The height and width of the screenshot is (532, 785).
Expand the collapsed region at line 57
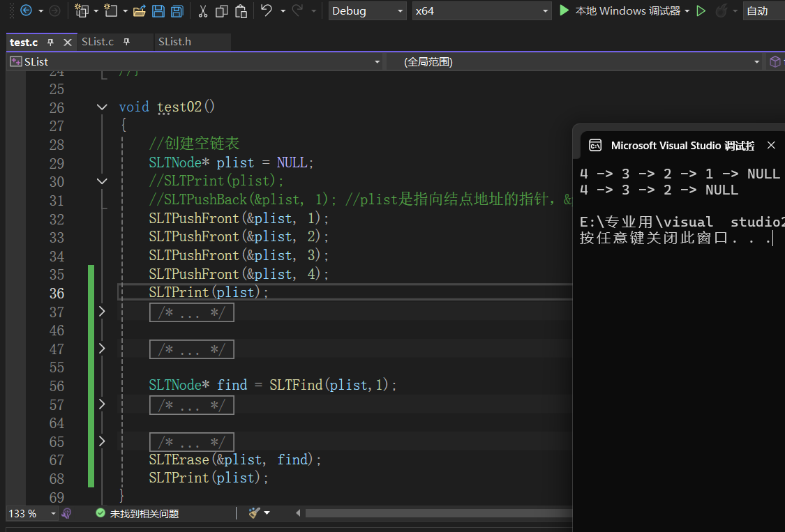pyautogui.click(x=102, y=404)
